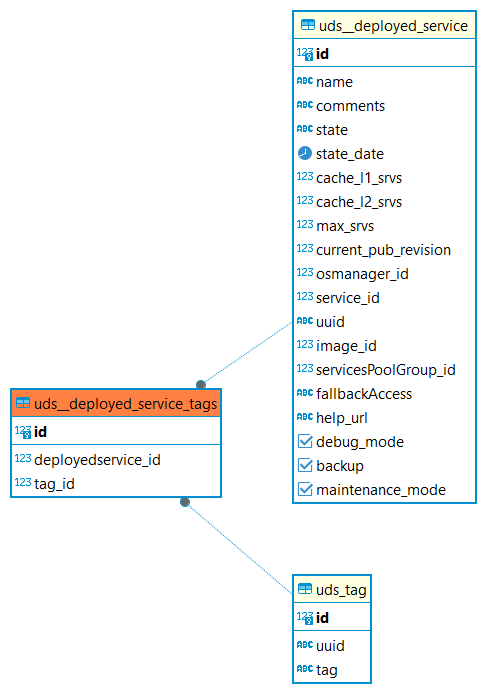Click the maintenance_mode checkbox icon

pos(305,489)
